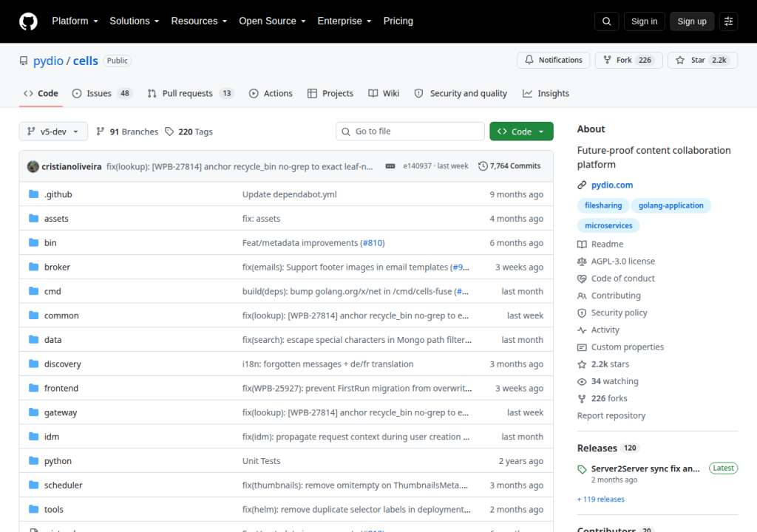Click the microservices topic tag
The height and width of the screenshot is (532, 757).
[608, 225]
